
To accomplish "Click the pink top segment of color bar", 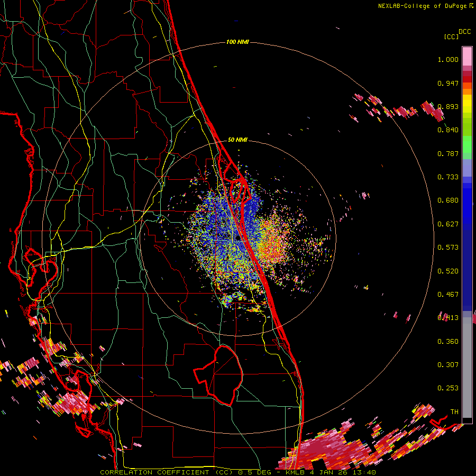I will (467, 56).
